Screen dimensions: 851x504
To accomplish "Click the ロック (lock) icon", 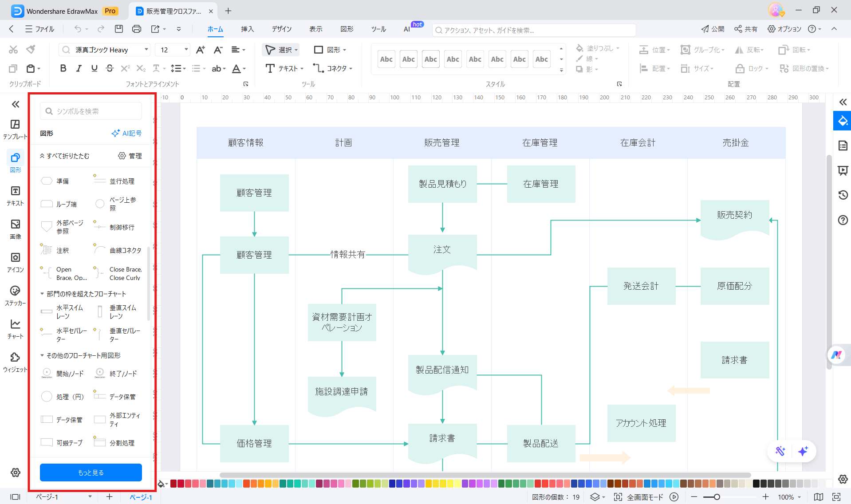I will tap(739, 68).
